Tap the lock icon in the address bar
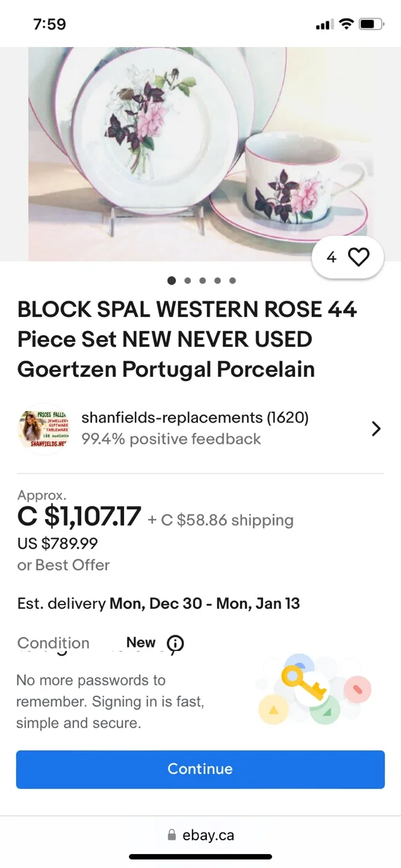The image size is (401, 868). click(170, 835)
